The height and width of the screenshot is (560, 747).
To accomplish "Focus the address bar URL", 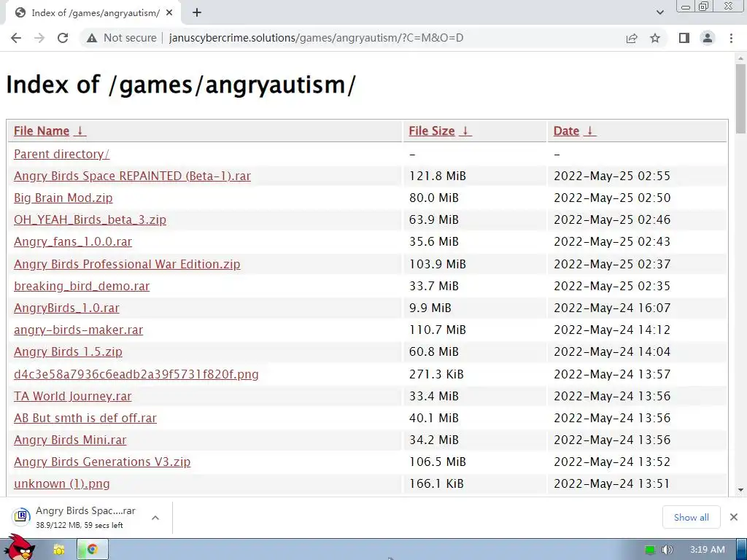I will (316, 38).
